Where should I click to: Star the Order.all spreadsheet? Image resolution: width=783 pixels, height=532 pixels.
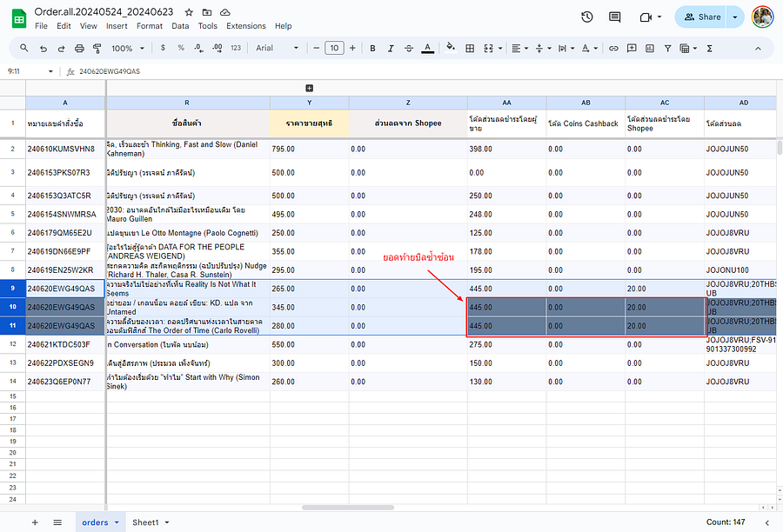189,12
